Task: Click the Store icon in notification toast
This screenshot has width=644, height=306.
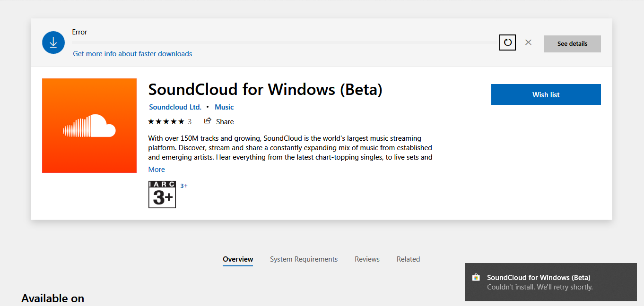Action: pyautogui.click(x=476, y=277)
